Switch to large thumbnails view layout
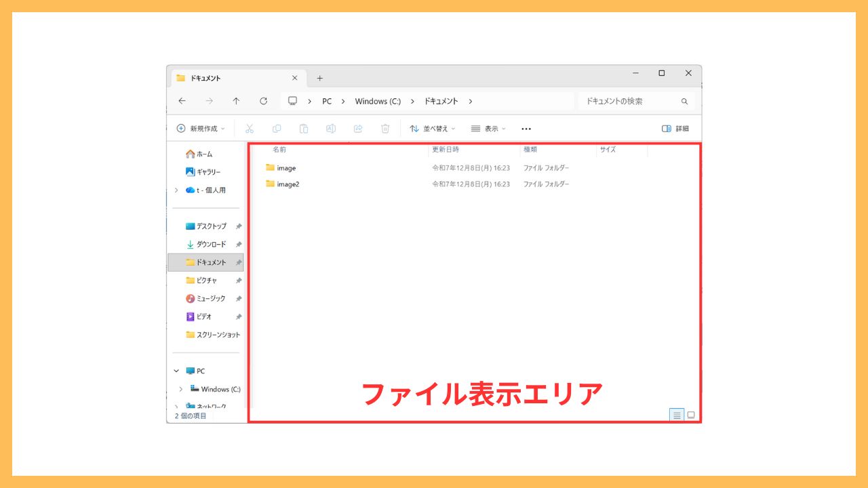This screenshot has height=488, width=868. coord(691,415)
